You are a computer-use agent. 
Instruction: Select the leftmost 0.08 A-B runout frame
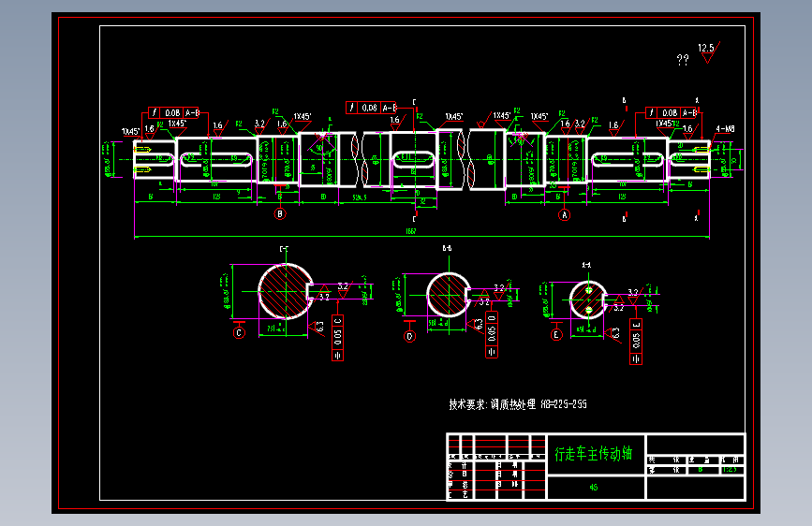click(x=174, y=112)
